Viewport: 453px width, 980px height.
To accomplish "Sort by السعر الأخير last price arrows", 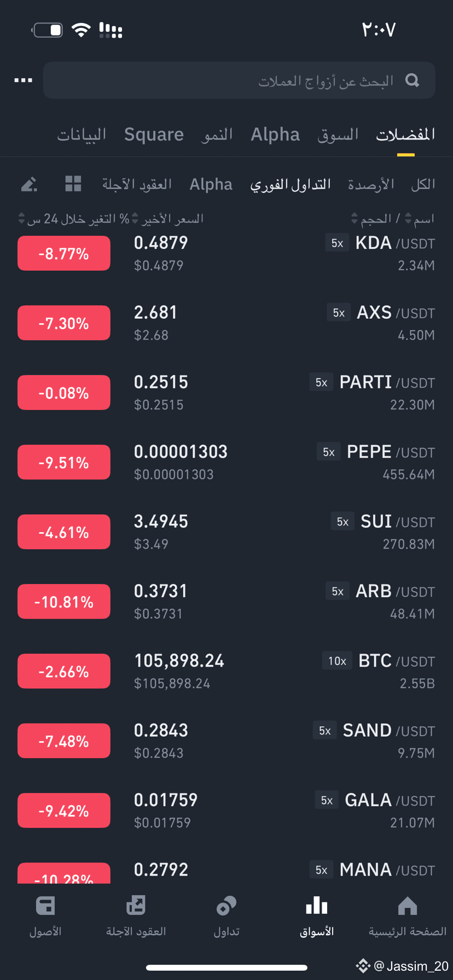I will pos(135,219).
